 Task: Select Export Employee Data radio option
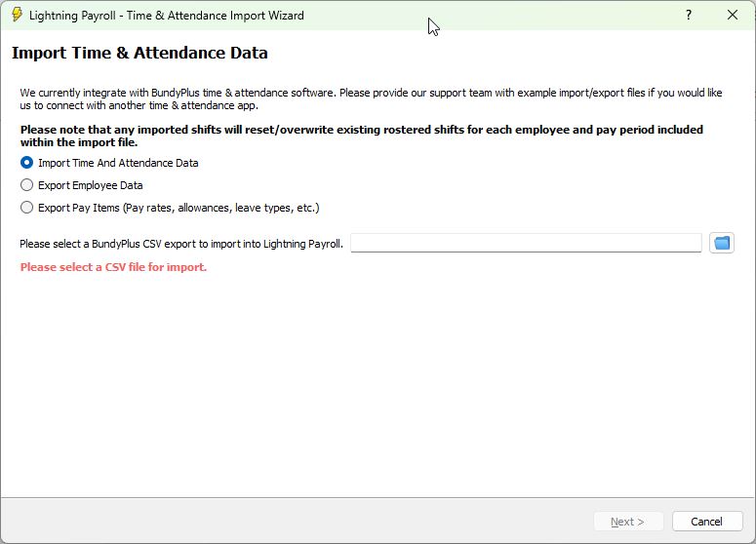click(82, 185)
